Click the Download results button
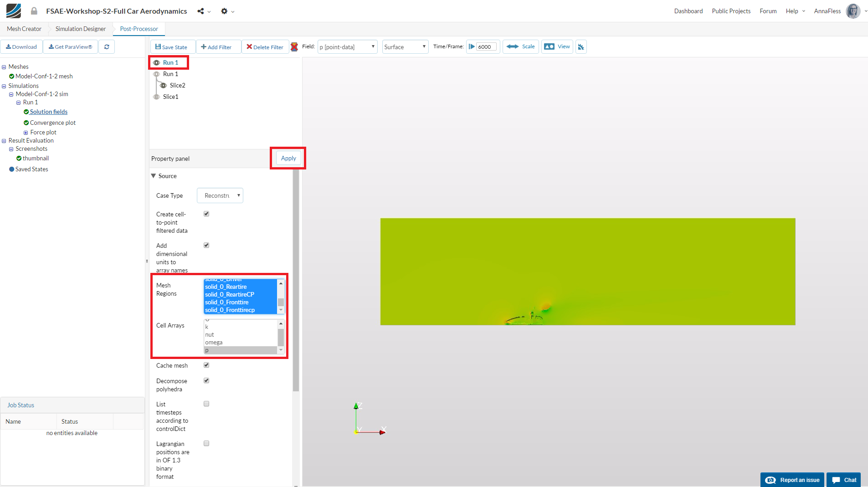This screenshot has height=487, width=868. click(x=21, y=47)
